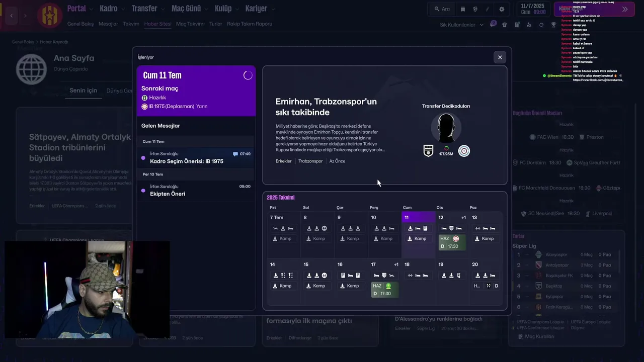644x362 pixels.
Task: Open Maç Kuralları link in background panel
Action: click(x=535, y=336)
